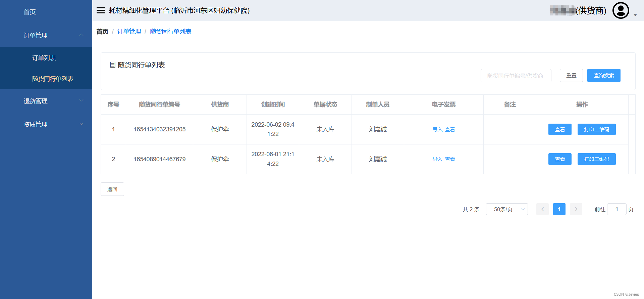Viewport: 644px width, 299px height.
Task: Go to the previous page arrow
Action: coord(542,209)
